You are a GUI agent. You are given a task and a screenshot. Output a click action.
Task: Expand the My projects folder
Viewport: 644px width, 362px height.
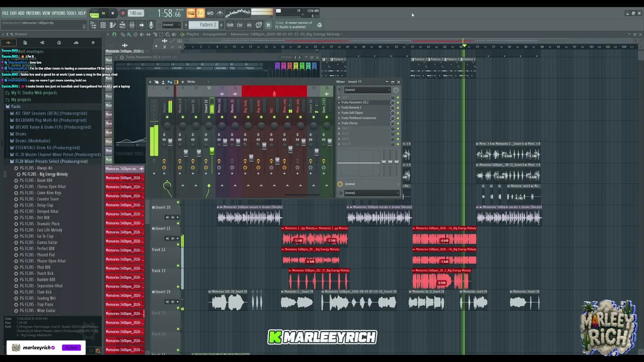[x=21, y=100]
